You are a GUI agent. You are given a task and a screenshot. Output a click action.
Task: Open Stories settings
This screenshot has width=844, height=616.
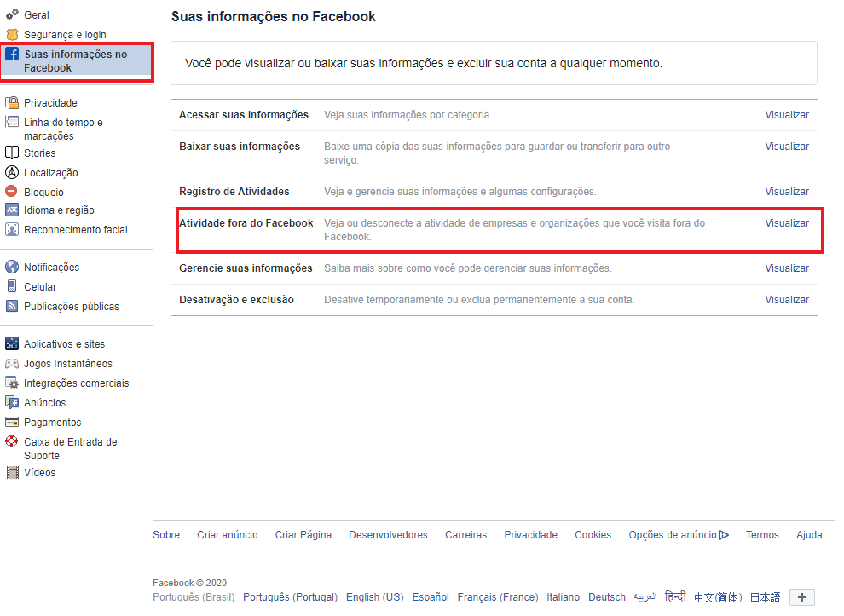(39, 153)
